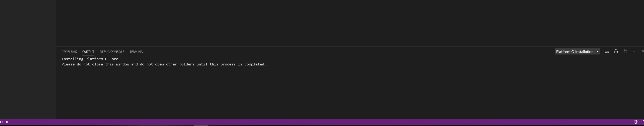644x126 pixels.
Task: Maximize the panel using the upward chevron
Action: pyautogui.click(x=634, y=52)
